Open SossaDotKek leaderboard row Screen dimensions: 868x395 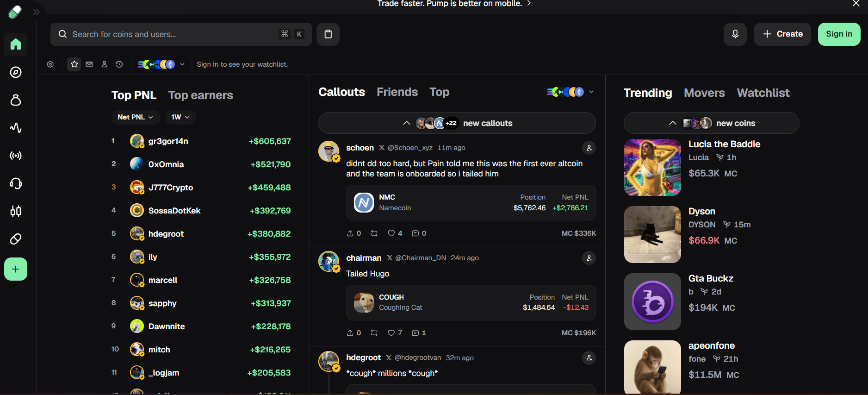pyautogui.click(x=201, y=211)
